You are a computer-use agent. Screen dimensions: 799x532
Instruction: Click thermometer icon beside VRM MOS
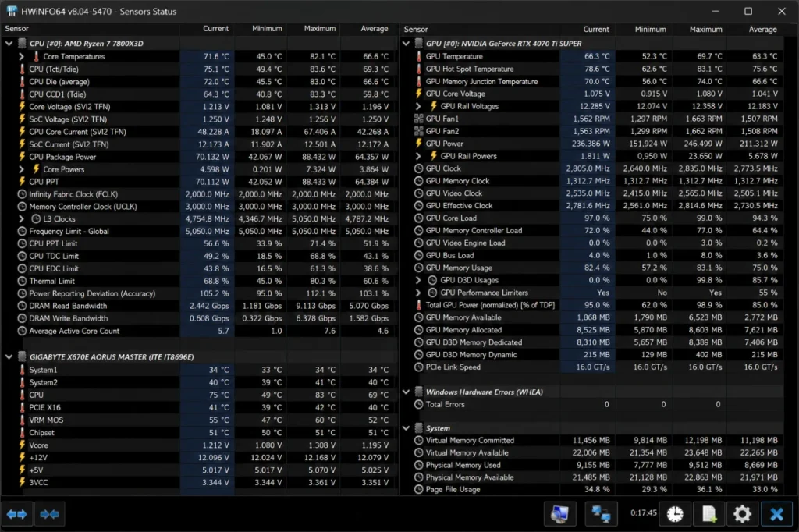(22, 420)
